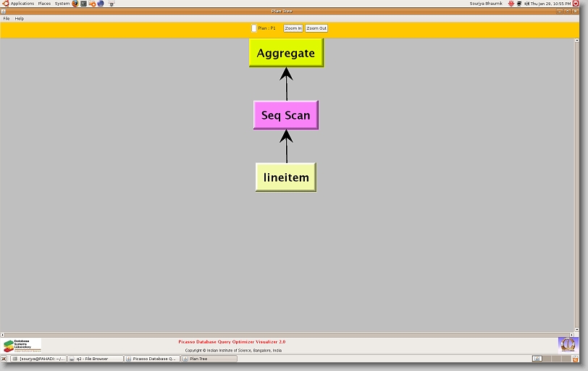This screenshot has height=371, width=588.
Task: Click the Firefox launcher icon in top panel
Action: [x=75, y=4]
